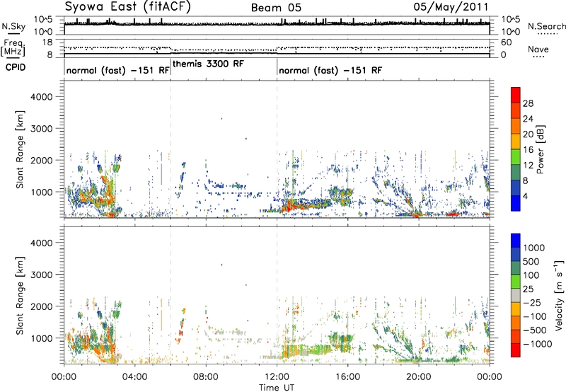Click the 'Velocity [m s-1]' color bar title
The width and height of the screenshot is (566, 392).
point(559,295)
